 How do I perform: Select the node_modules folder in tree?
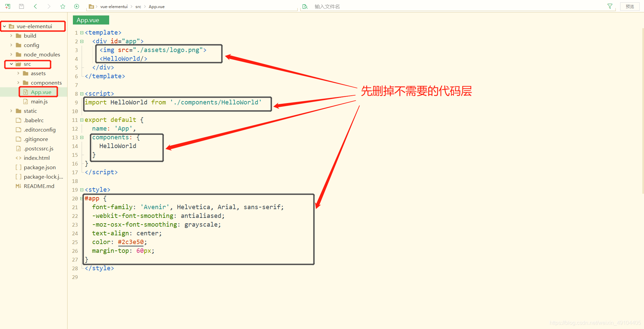coord(42,54)
